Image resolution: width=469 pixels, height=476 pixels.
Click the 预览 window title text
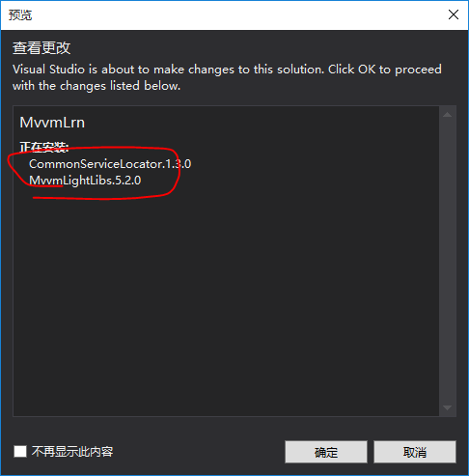pyautogui.click(x=20, y=14)
